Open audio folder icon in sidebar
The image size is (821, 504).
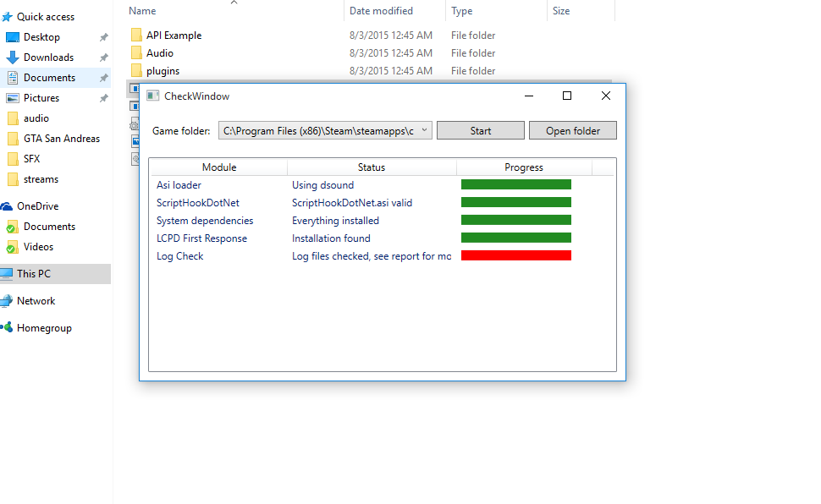[13, 118]
